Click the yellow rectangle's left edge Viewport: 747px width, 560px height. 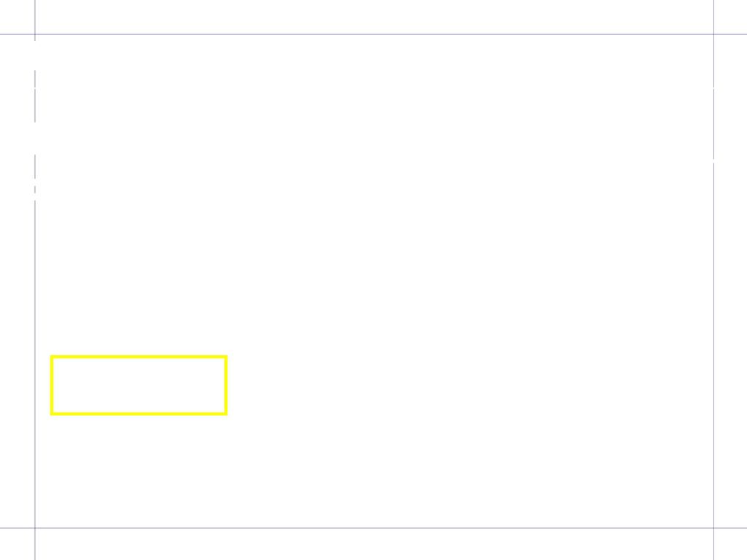pos(52,385)
